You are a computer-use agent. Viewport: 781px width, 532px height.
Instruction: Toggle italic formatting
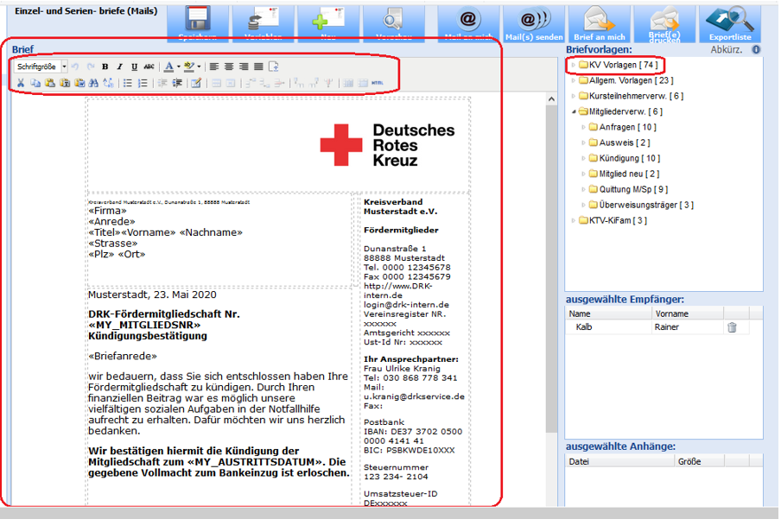[x=119, y=66]
